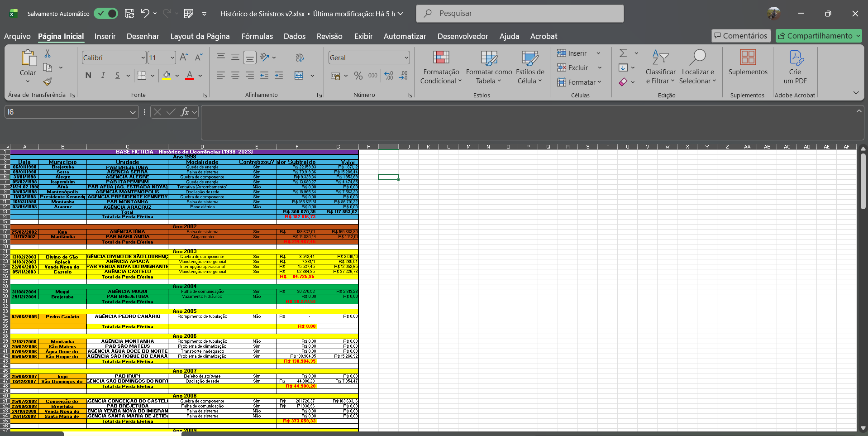Expand the font size dropdown

(x=172, y=57)
